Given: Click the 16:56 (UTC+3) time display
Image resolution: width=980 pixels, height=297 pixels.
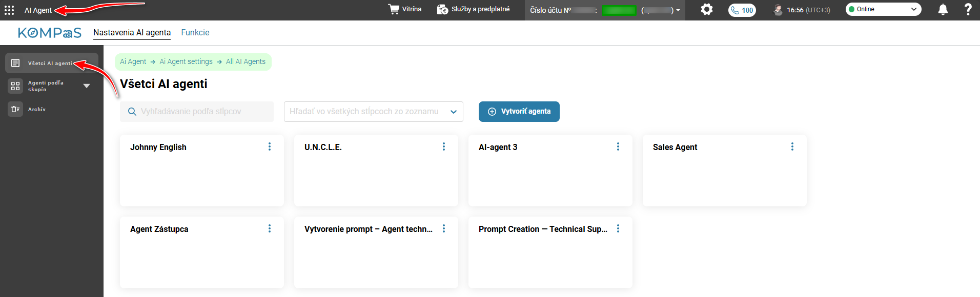Looking at the screenshot, I should click(x=808, y=10).
